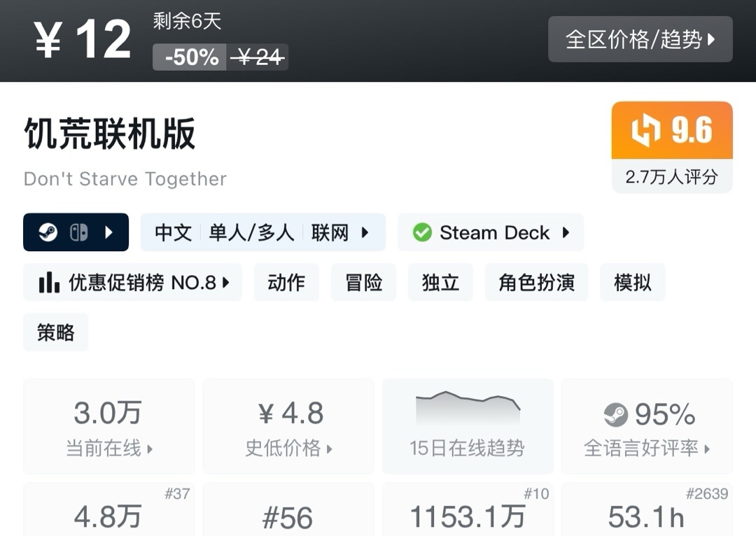Click the Steam icon beside 95%
756x536 pixels.
(x=616, y=415)
